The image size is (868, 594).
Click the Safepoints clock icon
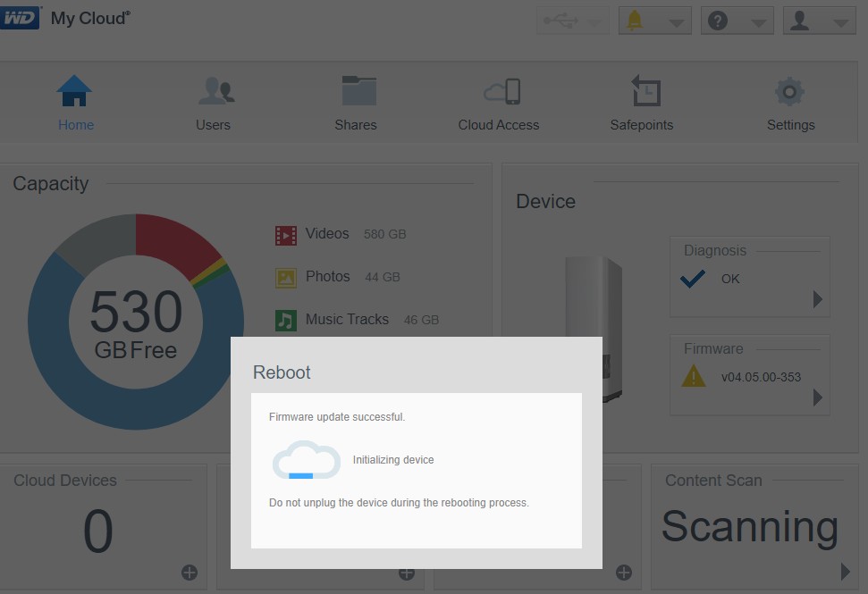coord(645,90)
